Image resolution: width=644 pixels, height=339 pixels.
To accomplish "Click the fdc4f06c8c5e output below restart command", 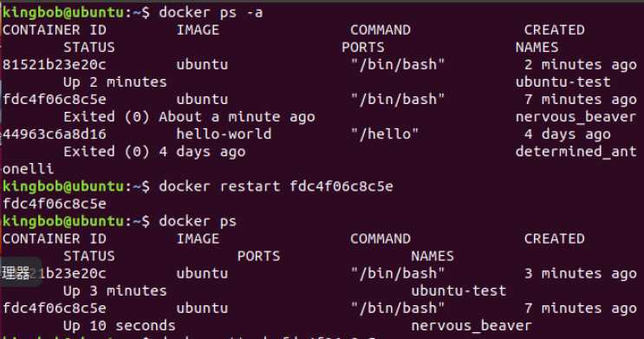I will tap(55, 204).
